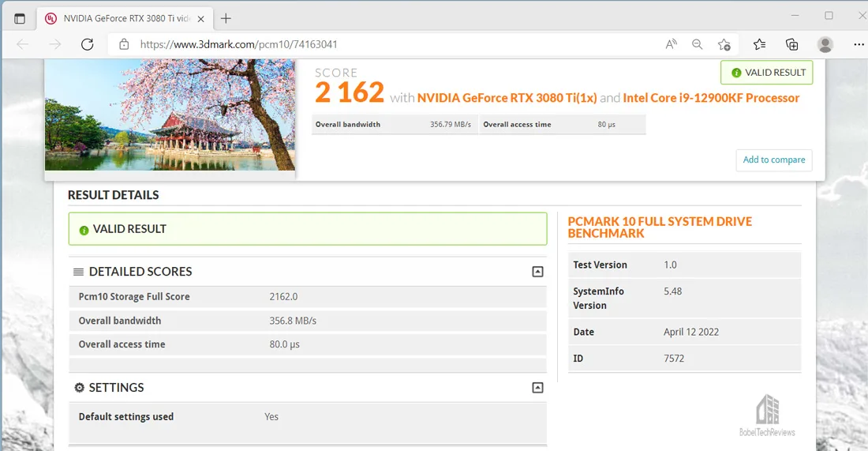Click the DETAILED SCORES list icon

[x=79, y=272]
